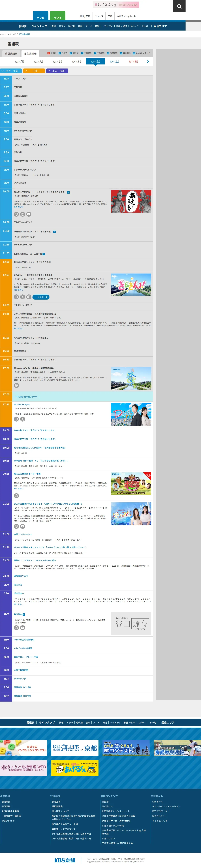Select the 日別番組表 tab
Screen dimensions: 201x868
(x=30, y=54)
